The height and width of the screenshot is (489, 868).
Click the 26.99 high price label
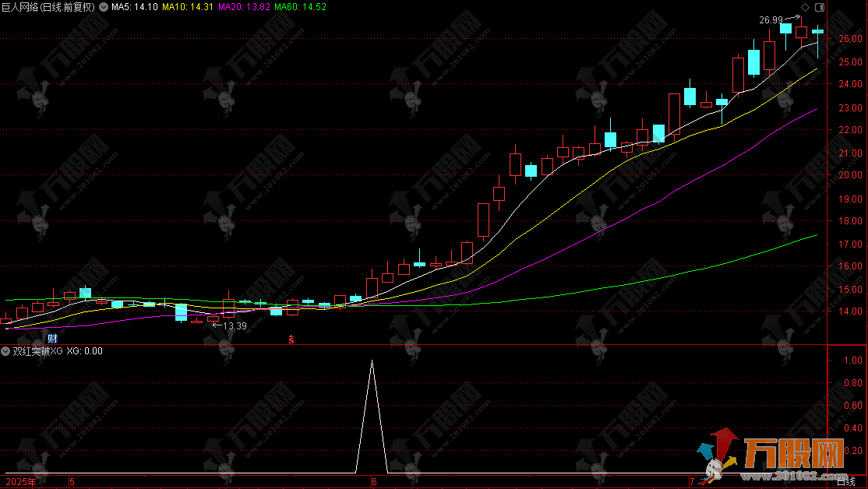[x=771, y=20]
